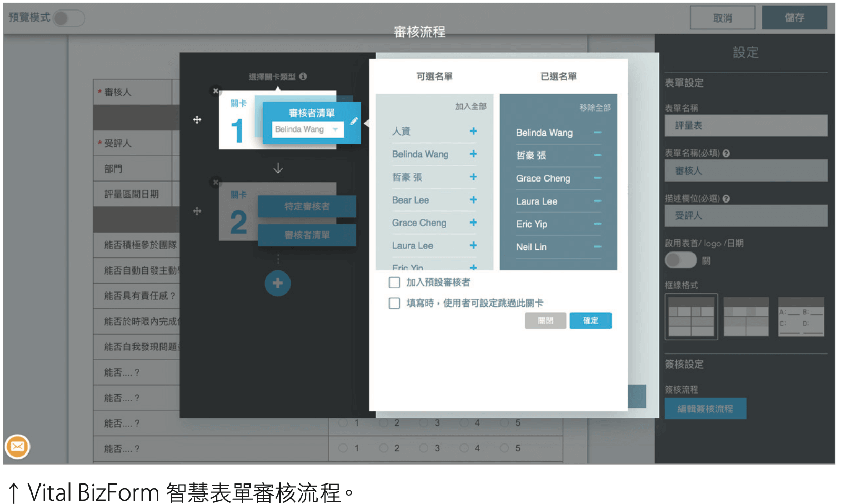Select Neil Lin in 已選名單
Viewport: 841px width, 504px height.
(x=531, y=247)
